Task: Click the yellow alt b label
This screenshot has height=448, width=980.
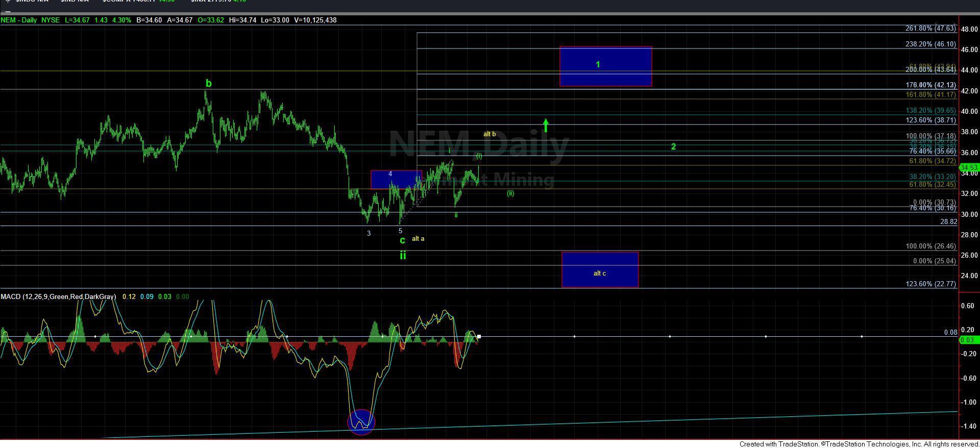Action: (489, 134)
